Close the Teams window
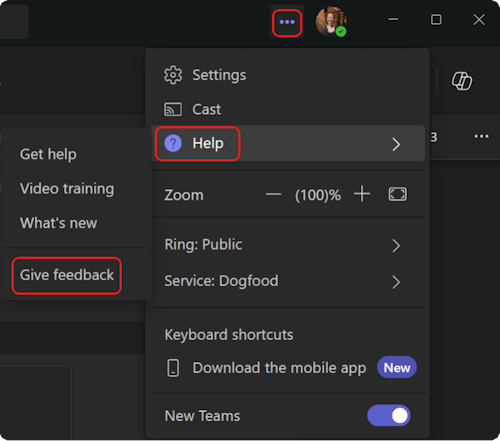 click(x=479, y=19)
